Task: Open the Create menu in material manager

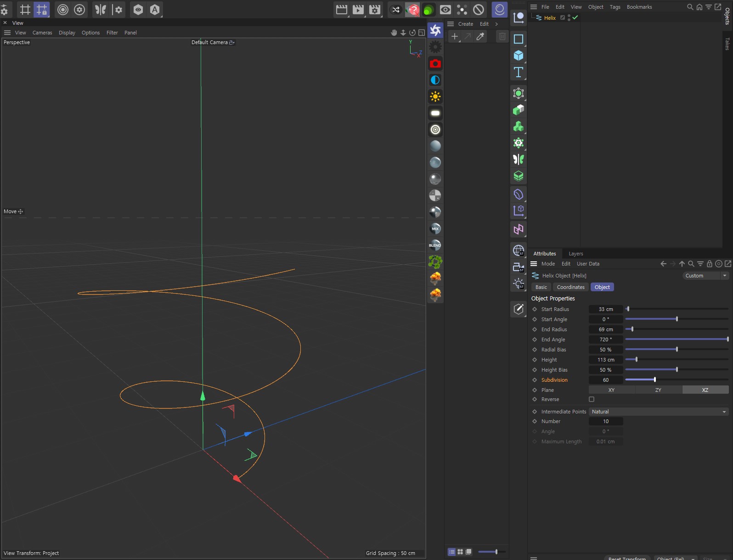Action: pos(466,24)
